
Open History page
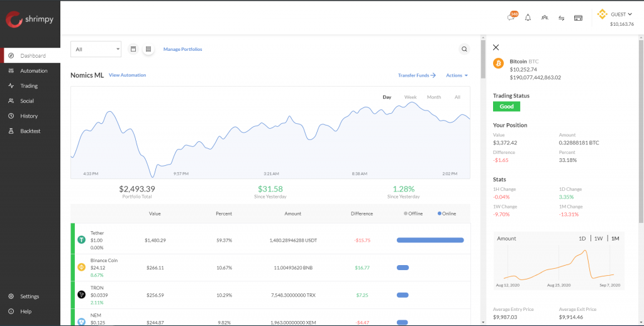click(30, 116)
